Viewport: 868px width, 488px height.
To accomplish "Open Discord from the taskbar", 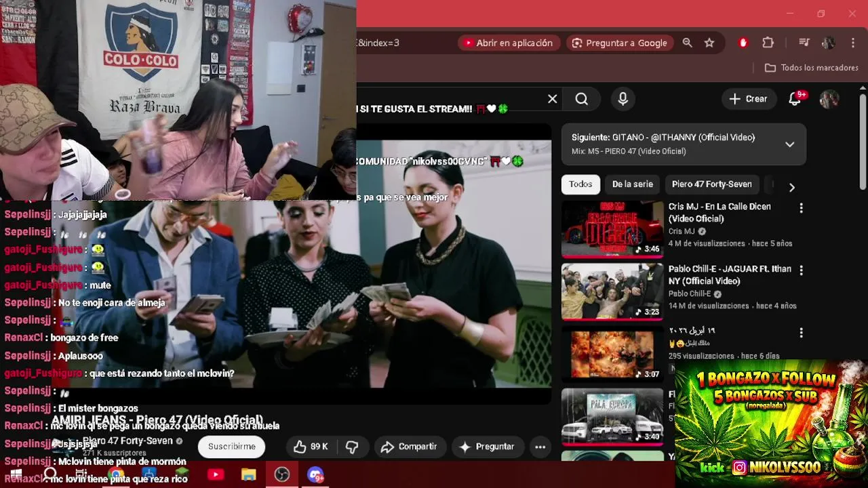I will tap(315, 474).
